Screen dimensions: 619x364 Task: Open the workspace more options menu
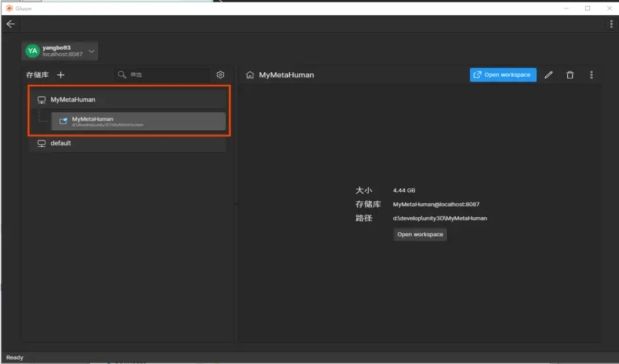pyautogui.click(x=591, y=75)
